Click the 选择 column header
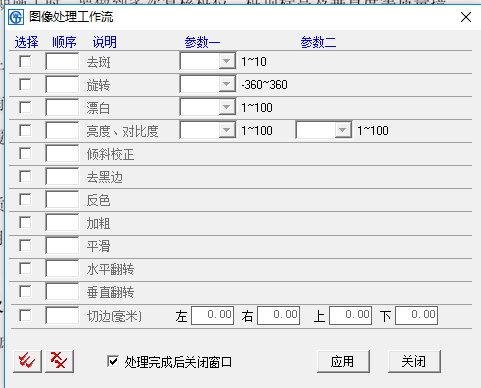 pos(26,42)
